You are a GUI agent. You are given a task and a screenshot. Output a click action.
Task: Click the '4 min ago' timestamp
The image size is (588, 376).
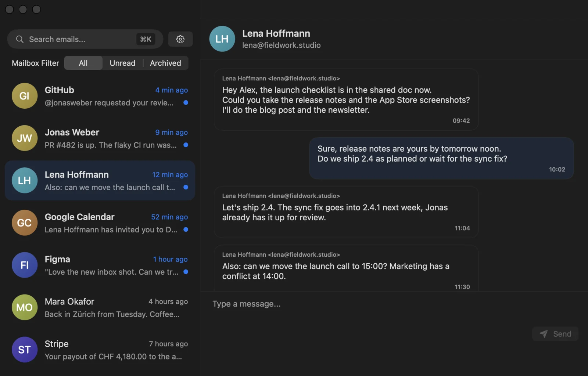tap(171, 90)
